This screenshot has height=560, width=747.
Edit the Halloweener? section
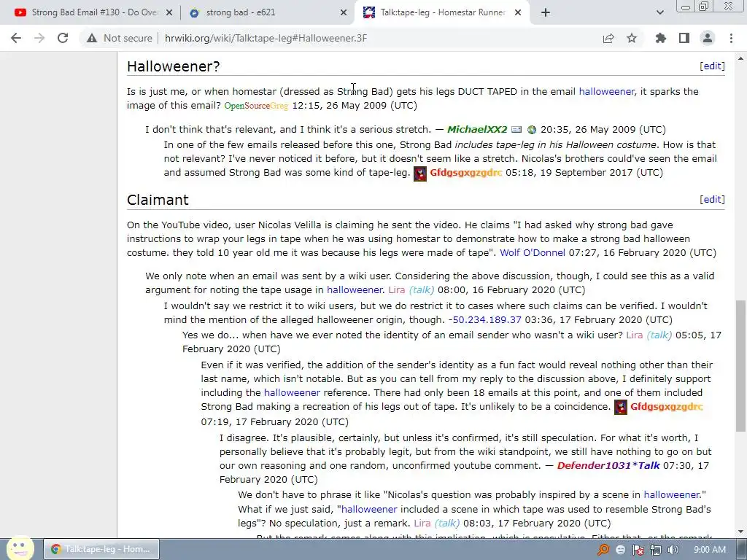pyautogui.click(x=712, y=66)
